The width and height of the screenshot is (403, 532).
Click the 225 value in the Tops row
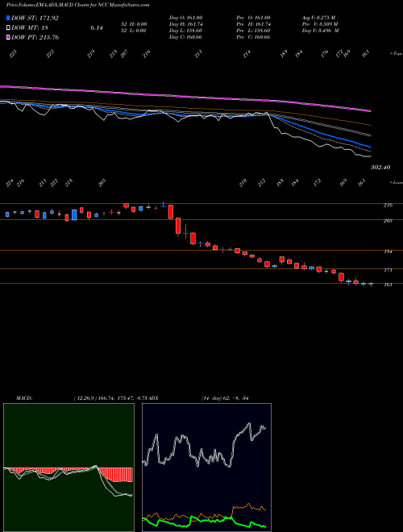(13, 54)
